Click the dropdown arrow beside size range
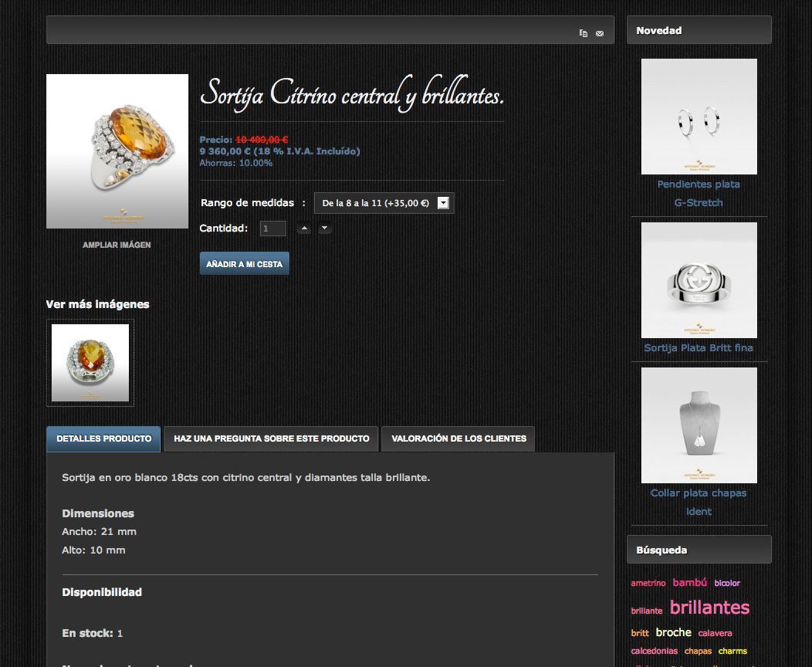This screenshot has width=812, height=667. (x=443, y=203)
